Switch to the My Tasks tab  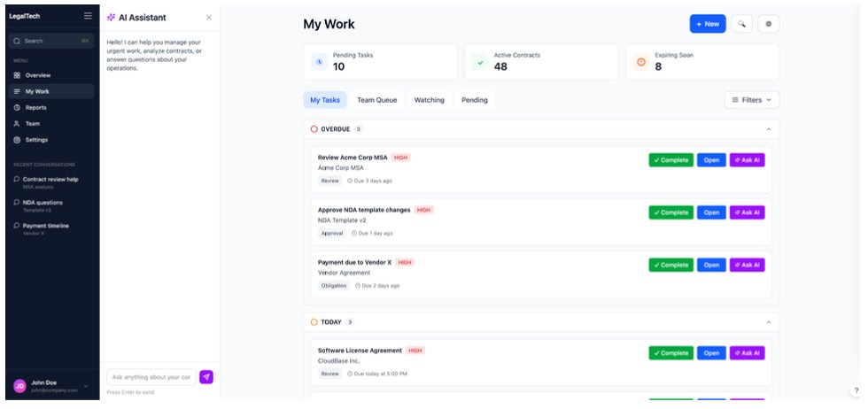pyautogui.click(x=325, y=100)
